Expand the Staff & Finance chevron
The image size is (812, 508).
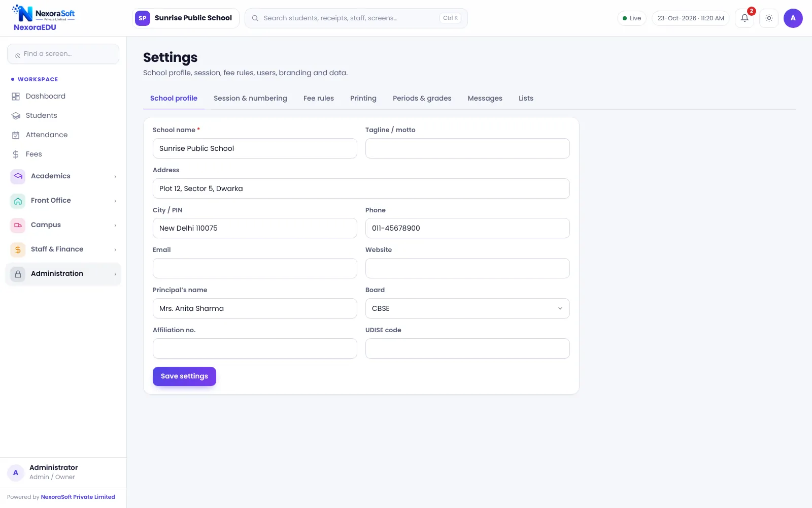click(115, 250)
